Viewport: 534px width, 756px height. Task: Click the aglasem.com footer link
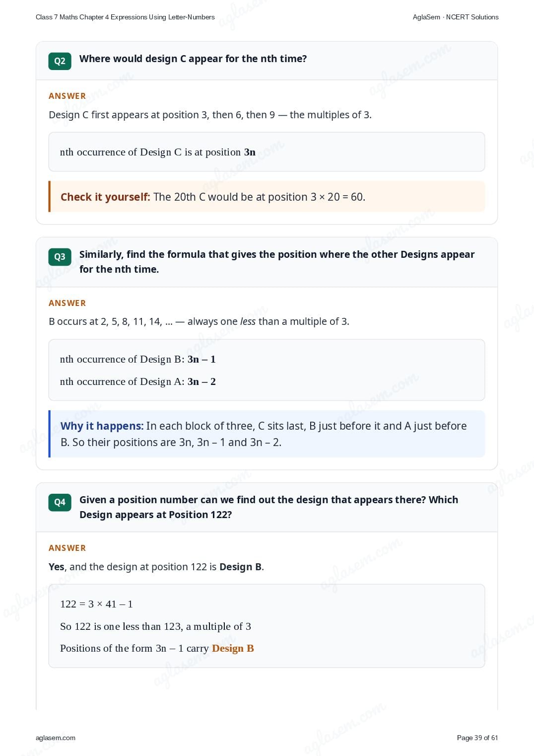[56, 738]
